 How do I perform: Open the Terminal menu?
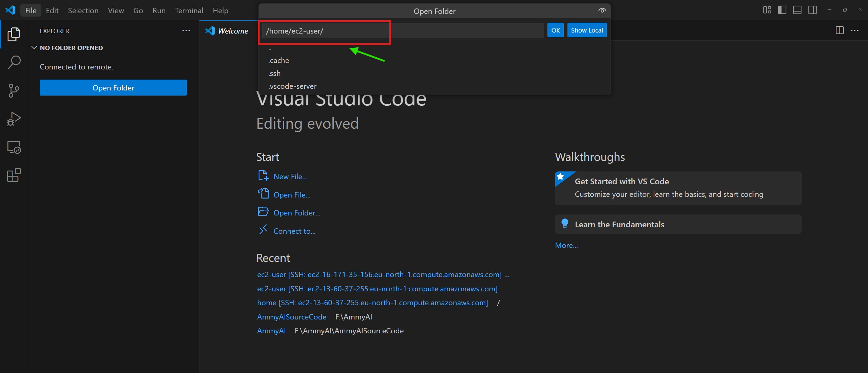[189, 11]
